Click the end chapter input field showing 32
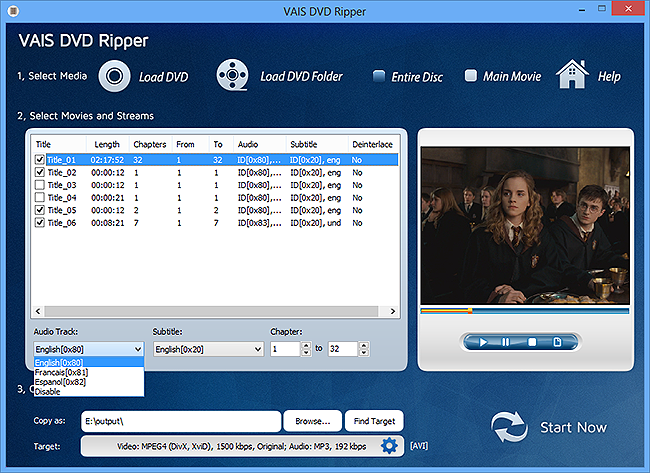The height and width of the screenshot is (473, 650). click(343, 349)
